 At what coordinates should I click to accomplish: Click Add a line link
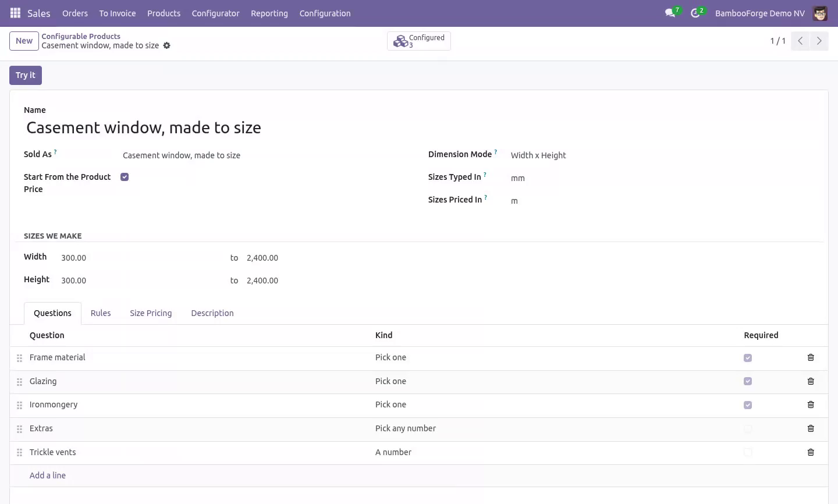48,475
